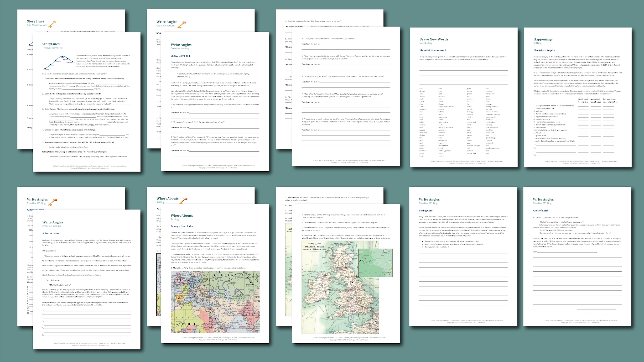Image resolution: width=644 pixels, height=362 pixels.
Task: Click the 'Brave New Words' page title
Action: tap(434, 39)
